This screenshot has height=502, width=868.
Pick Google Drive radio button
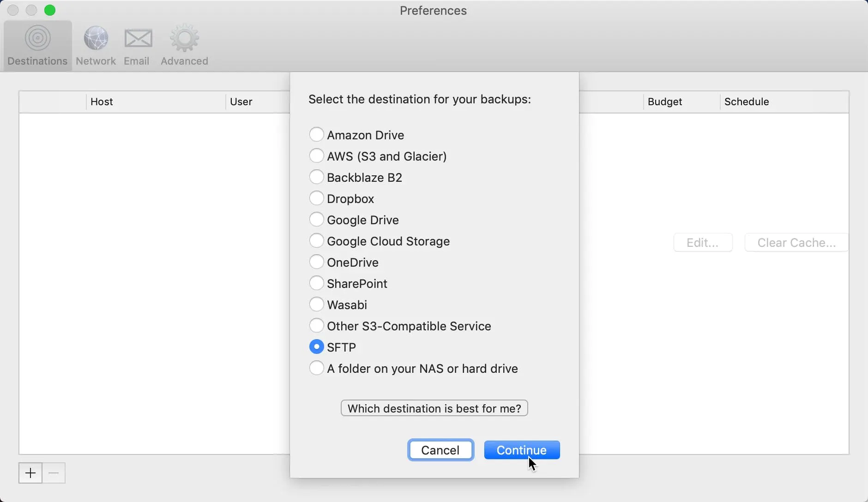(x=316, y=220)
